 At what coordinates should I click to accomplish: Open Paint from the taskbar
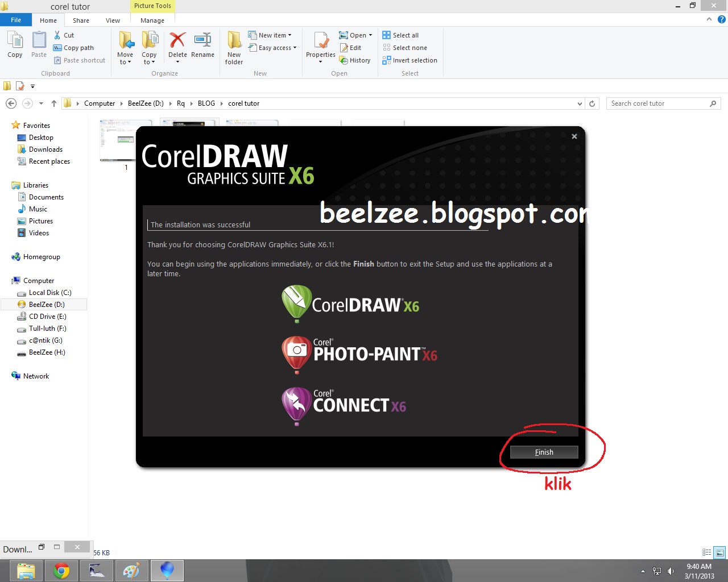click(131, 571)
